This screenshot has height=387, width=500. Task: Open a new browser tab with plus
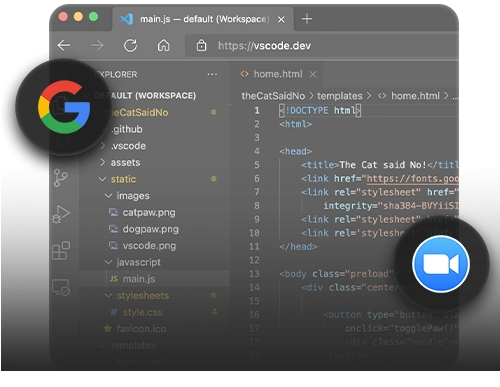click(307, 19)
